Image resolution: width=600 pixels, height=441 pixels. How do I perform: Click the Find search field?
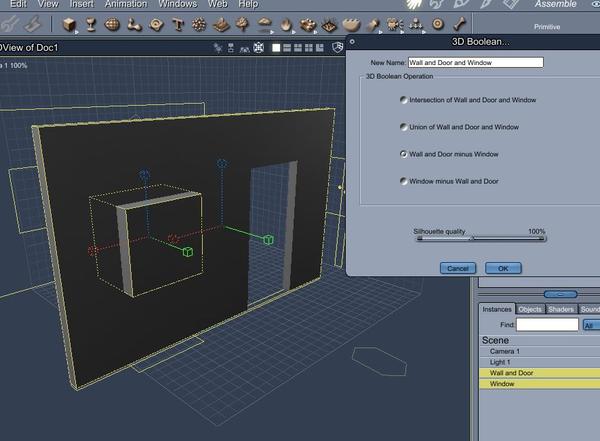(547, 325)
